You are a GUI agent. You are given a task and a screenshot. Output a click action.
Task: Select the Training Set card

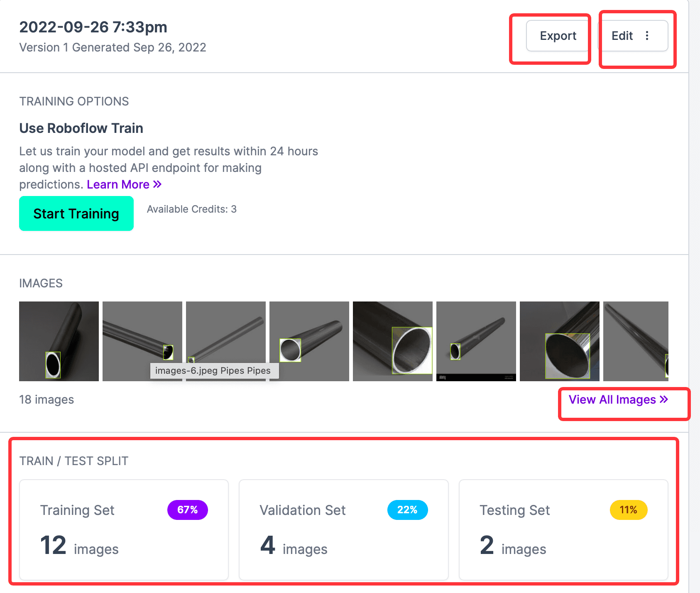coord(124,530)
